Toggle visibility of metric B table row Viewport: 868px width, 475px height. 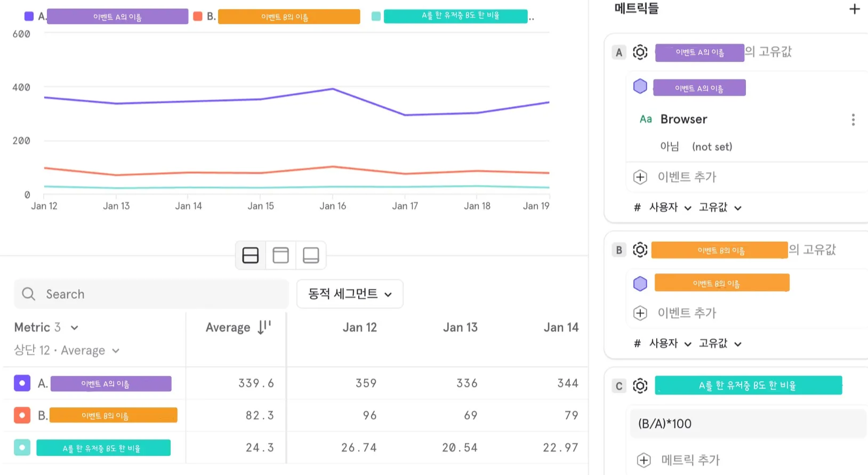[22, 415]
